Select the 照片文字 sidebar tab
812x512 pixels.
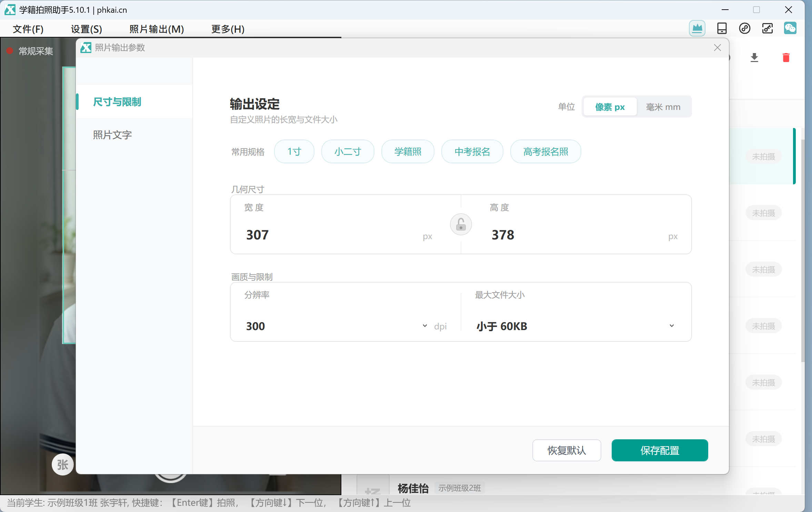[134, 135]
